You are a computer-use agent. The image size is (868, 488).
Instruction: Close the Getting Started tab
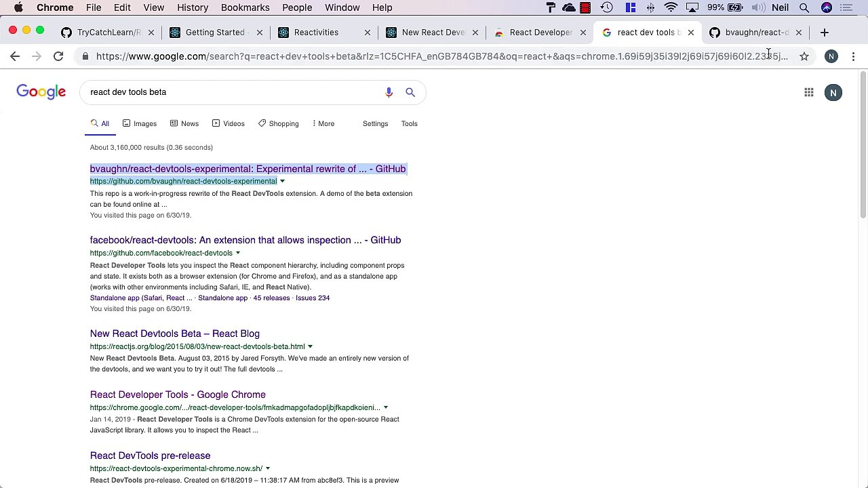click(x=260, y=33)
